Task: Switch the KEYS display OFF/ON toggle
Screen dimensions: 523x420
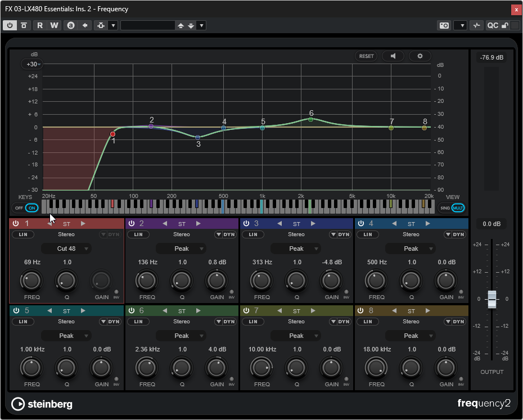Action: click(26, 208)
